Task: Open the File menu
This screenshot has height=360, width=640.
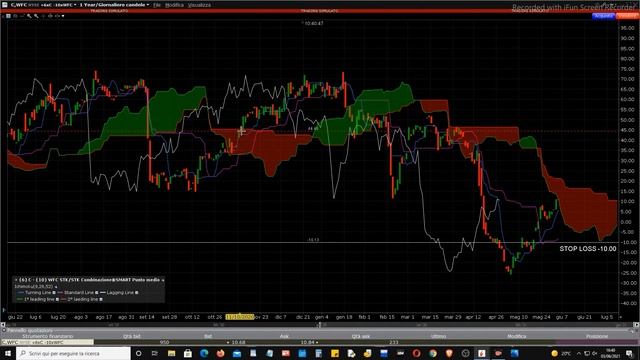Action: [x=157, y=5]
